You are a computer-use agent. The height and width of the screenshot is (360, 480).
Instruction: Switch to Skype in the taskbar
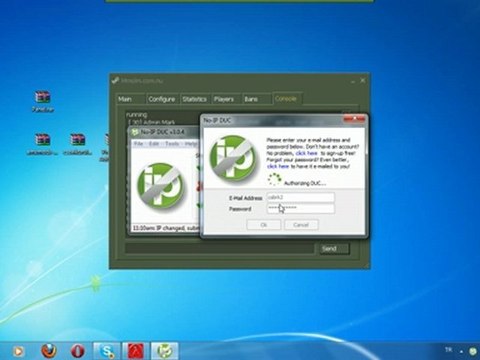tap(107, 351)
